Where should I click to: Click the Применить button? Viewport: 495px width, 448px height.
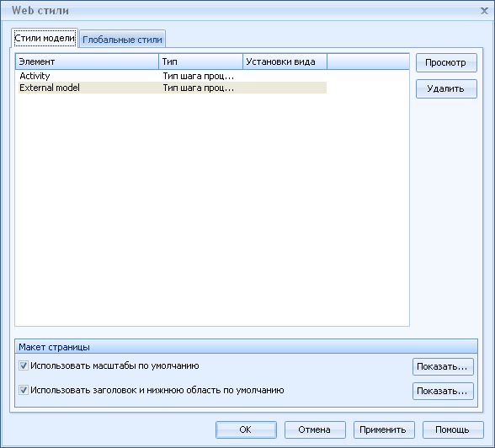pos(384,429)
